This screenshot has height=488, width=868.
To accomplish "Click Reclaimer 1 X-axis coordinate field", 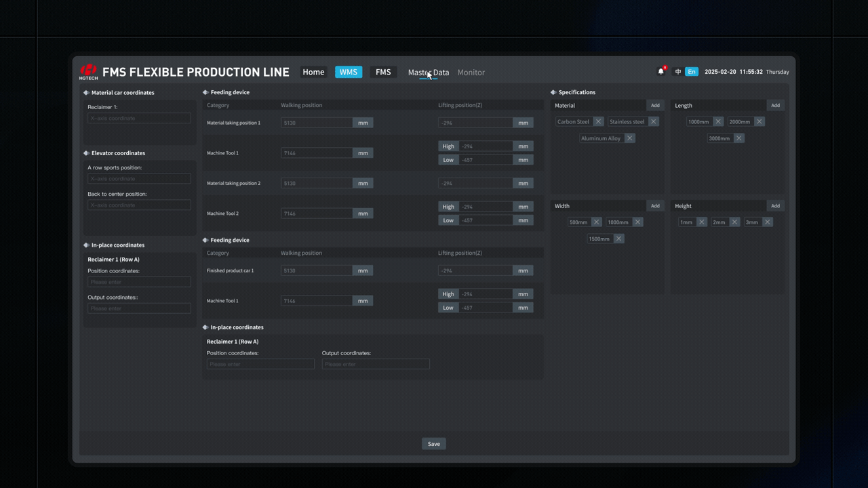I will pyautogui.click(x=139, y=118).
